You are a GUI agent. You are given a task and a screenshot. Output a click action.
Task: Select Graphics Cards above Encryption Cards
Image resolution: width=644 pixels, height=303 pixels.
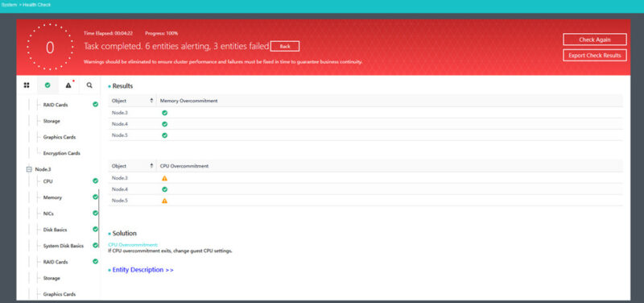[60, 137]
